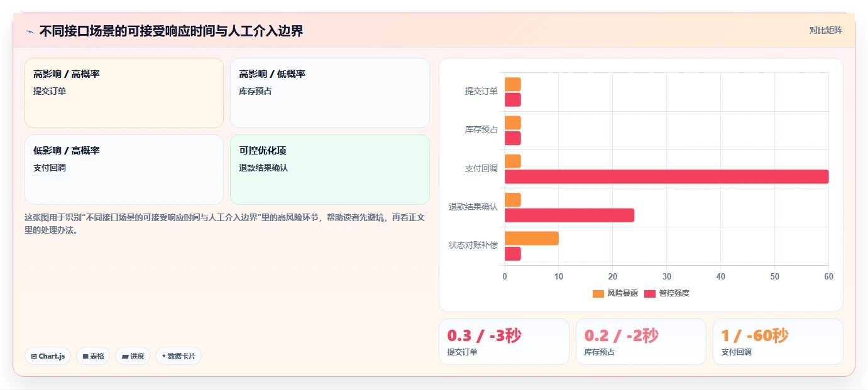Click the 退款结果确认 axis label
The width and height of the screenshot is (868, 390).
[473, 207]
